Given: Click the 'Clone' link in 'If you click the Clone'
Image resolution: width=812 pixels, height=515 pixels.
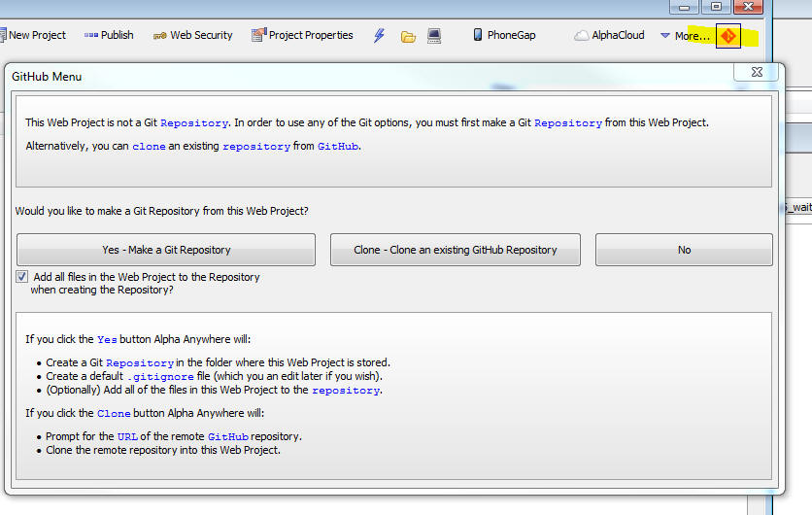Looking at the screenshot, I should tap(114, 413).
